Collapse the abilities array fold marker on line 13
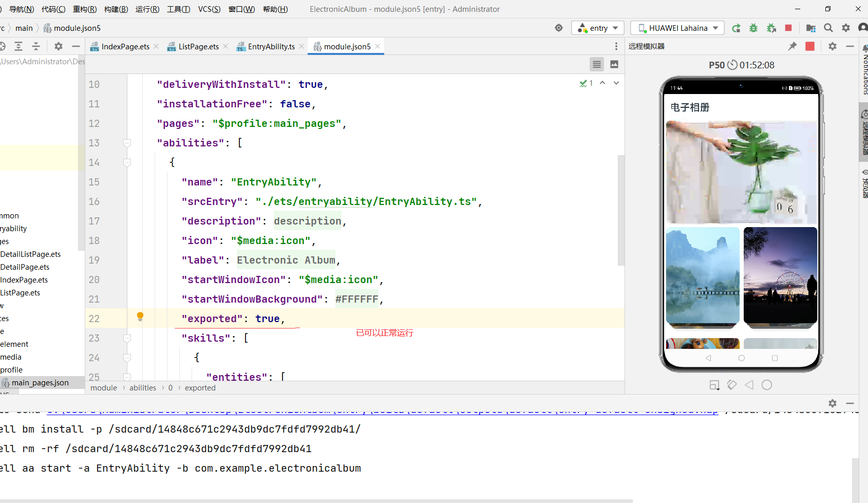 (127, 143)
